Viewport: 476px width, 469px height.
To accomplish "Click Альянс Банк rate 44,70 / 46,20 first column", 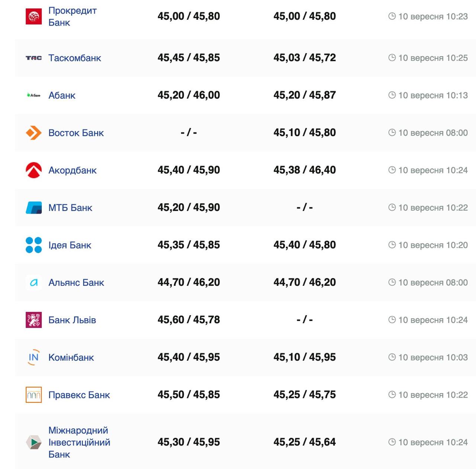I will coord(189,283).
